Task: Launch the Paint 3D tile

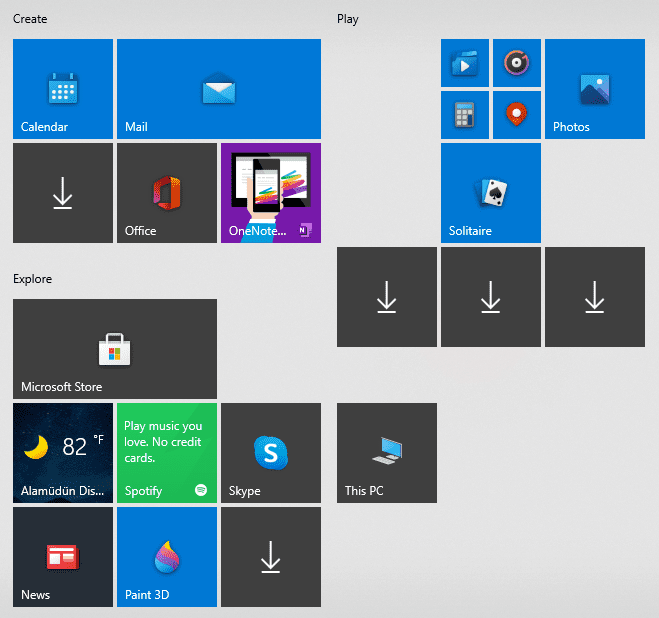Action: tap(167, 557)
